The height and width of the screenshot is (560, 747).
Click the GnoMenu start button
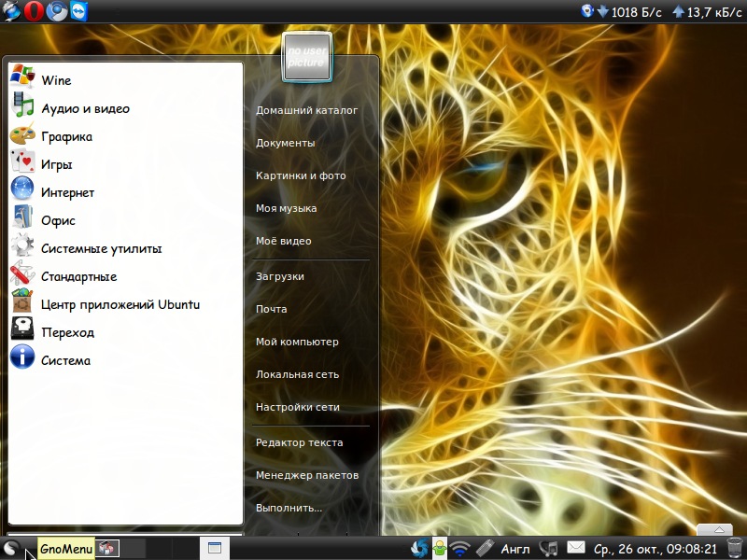click(x=12, y=549)
